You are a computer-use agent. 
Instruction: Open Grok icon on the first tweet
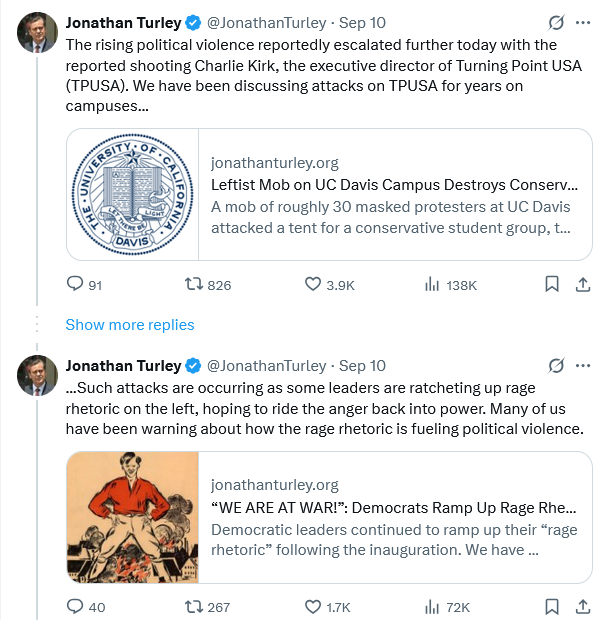coord(557,22)
